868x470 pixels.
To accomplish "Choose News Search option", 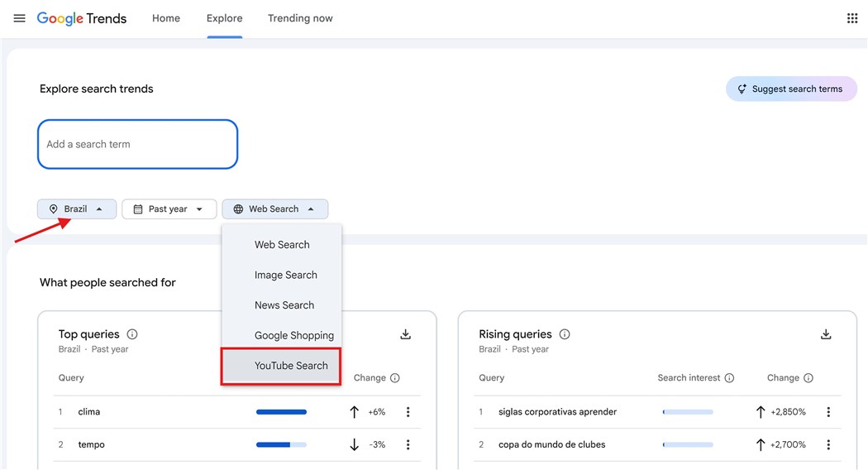I will click(x=282, y=305).
